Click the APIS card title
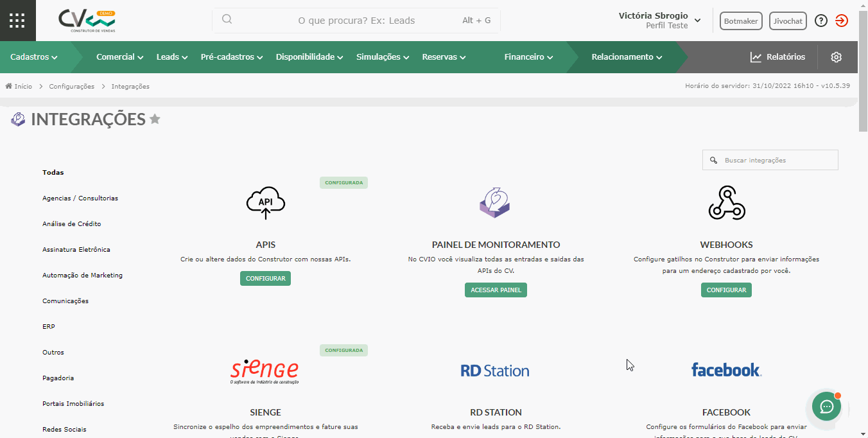 pos(266,245)
